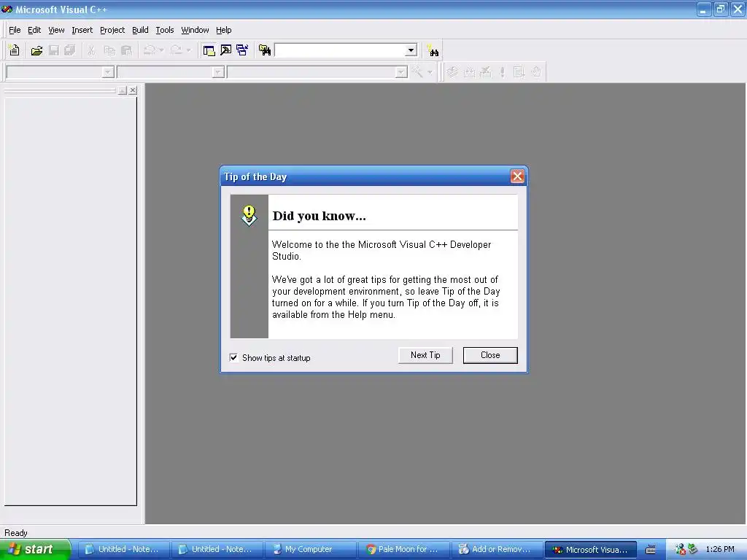
Task: Expand the Find combo box dropdown
Action: coord(411,50)
